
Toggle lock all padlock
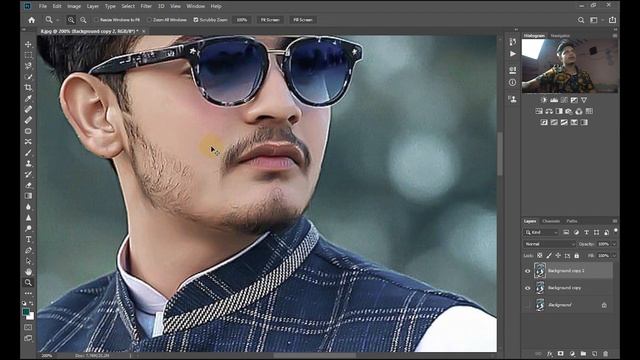tap(576, 256)
